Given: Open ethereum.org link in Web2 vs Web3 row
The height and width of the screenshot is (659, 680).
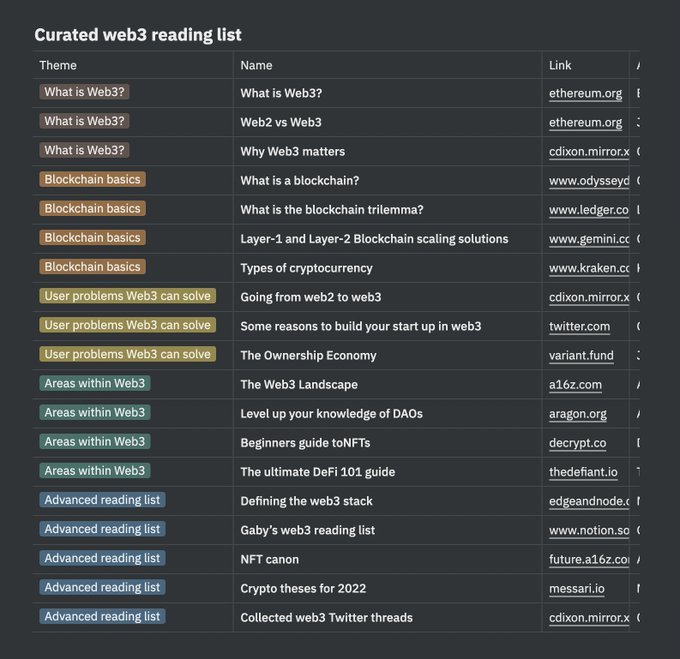Looking at the screenshot, I should click(585, 122).
